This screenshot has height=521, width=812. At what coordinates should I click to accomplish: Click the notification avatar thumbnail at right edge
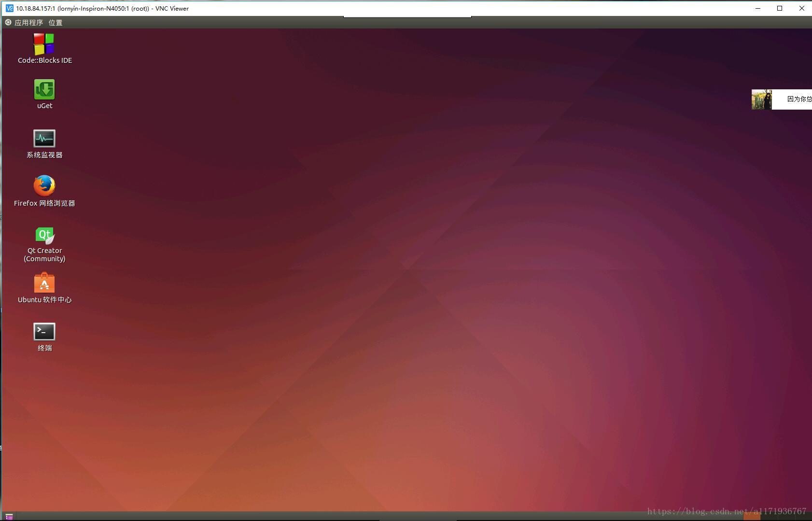(x=761, y=99)
